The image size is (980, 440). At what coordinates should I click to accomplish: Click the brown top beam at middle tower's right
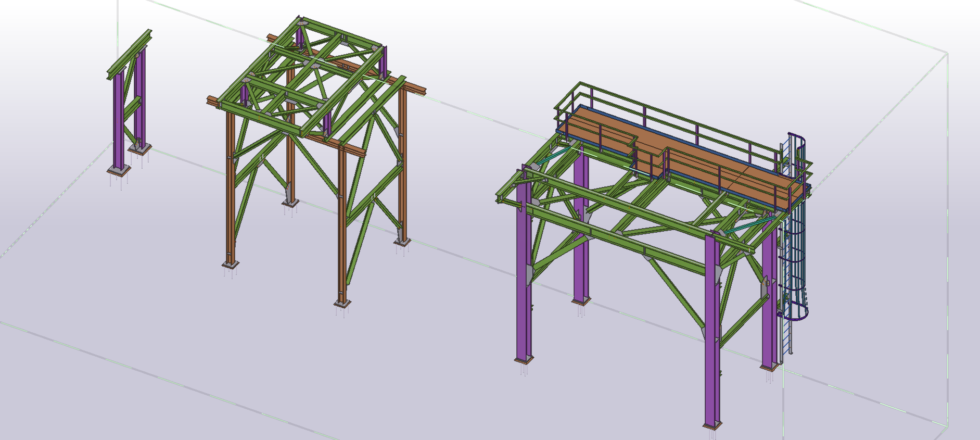(411, 88)
